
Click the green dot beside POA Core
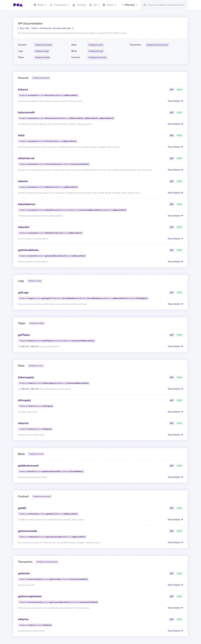click(122, 5)
